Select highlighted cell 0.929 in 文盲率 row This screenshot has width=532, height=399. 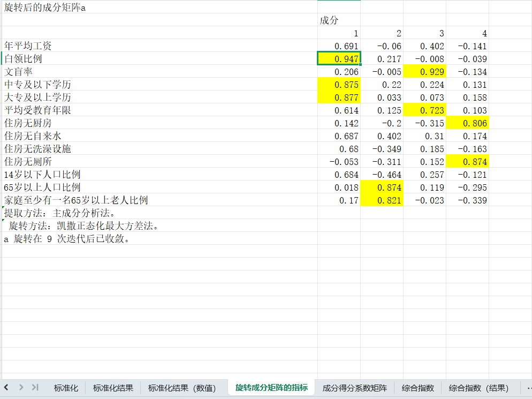424,72
